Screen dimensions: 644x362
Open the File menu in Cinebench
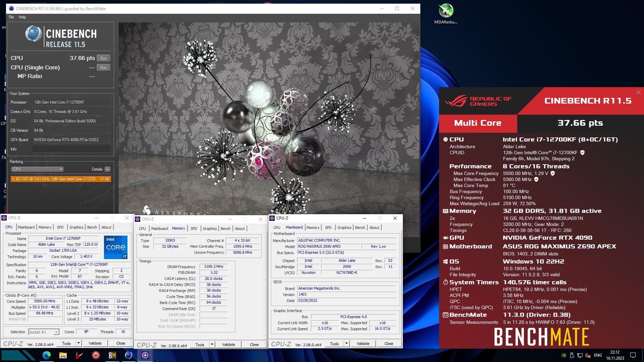tap(11, 17)
